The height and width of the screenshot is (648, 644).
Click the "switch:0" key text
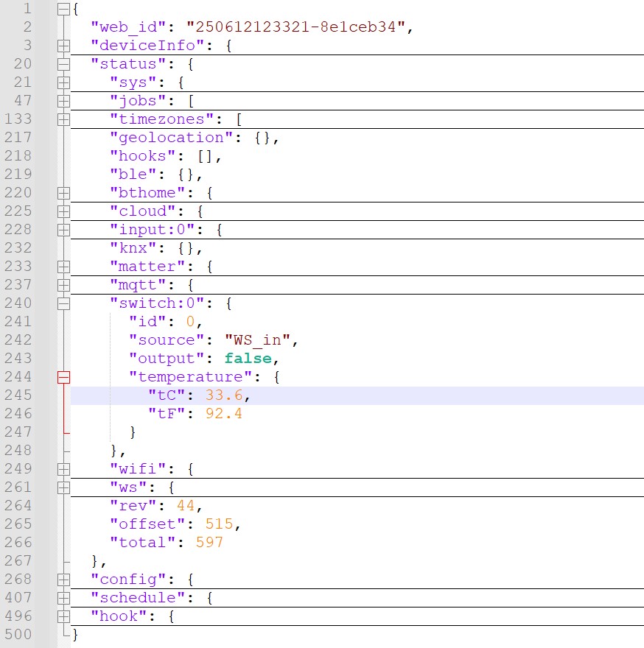click(157, 303)
